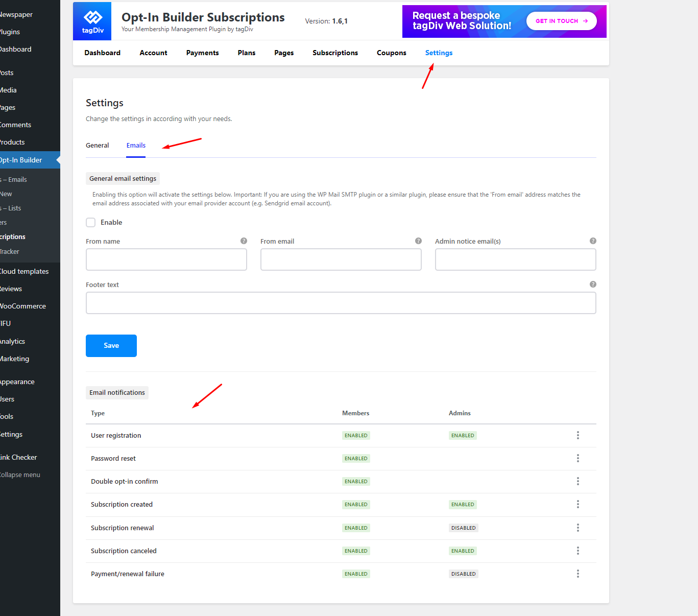This screenshot has width=698, height=616.
Task: Open options menu for Double opt-in confirm row
Action: tap(578, 481)
